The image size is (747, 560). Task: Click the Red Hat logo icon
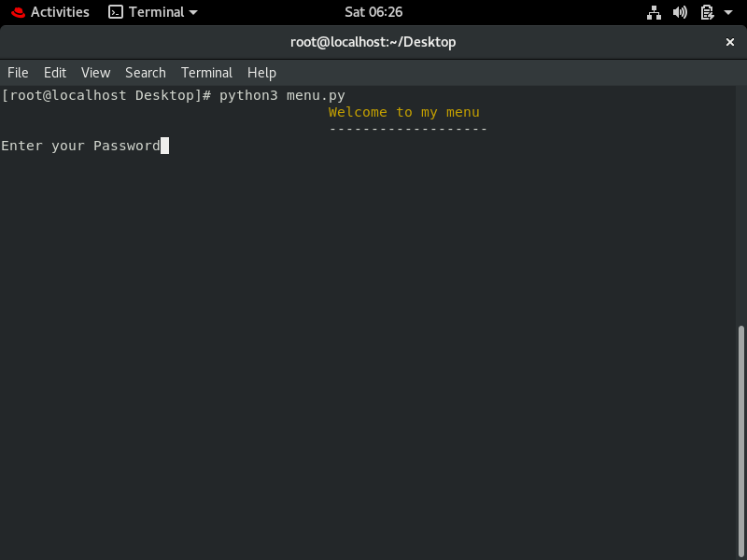coord(18,12)
